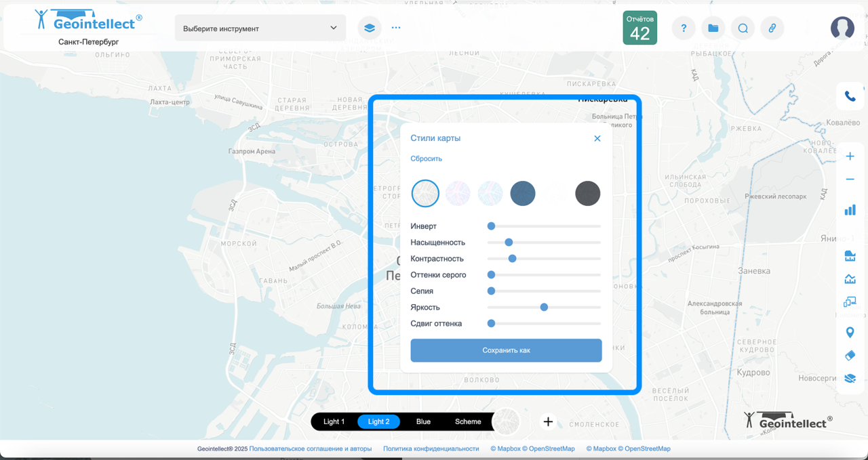
Task: Zoom out the map with minus icon
Action: pyautogui.click(x=850, y=180)
